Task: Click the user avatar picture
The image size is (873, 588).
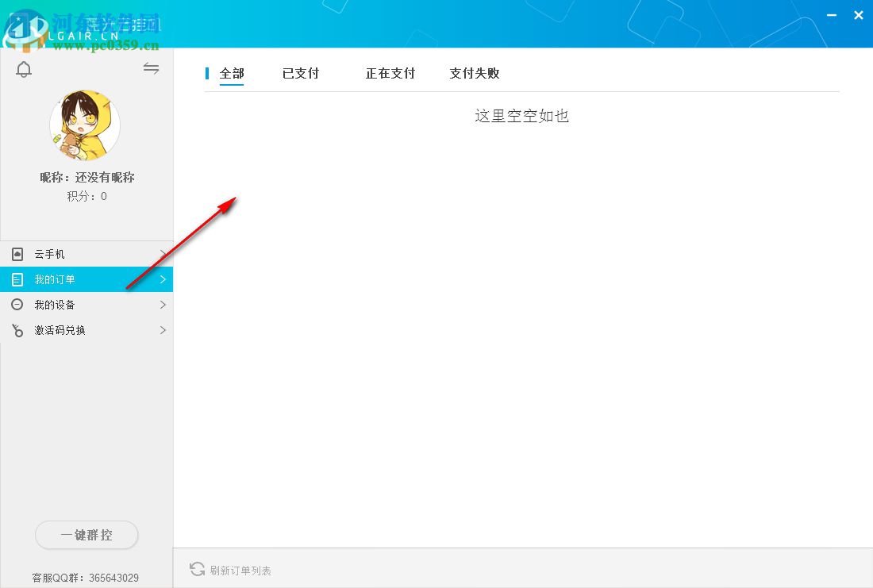Action: (85, 125)
